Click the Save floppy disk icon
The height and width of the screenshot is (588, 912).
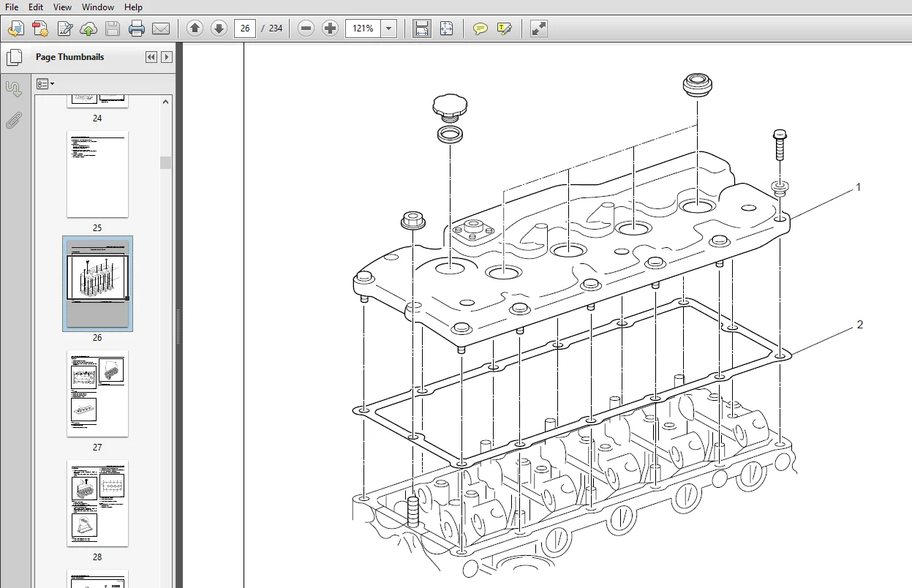coord(113,29)
